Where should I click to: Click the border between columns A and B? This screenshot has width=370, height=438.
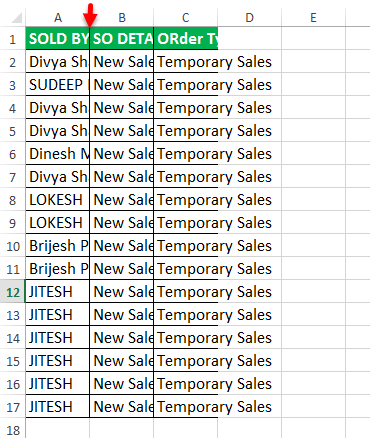coord(90,17)
